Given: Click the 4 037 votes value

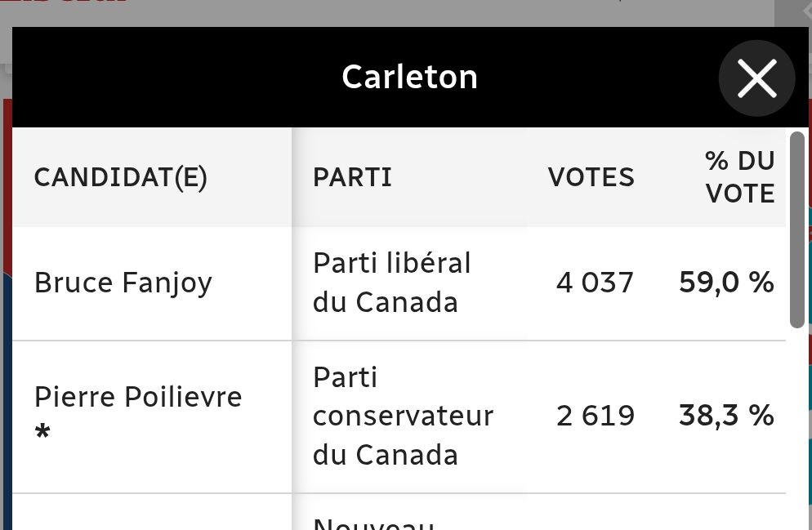Looking at the screenshot, I should [595, 283].
